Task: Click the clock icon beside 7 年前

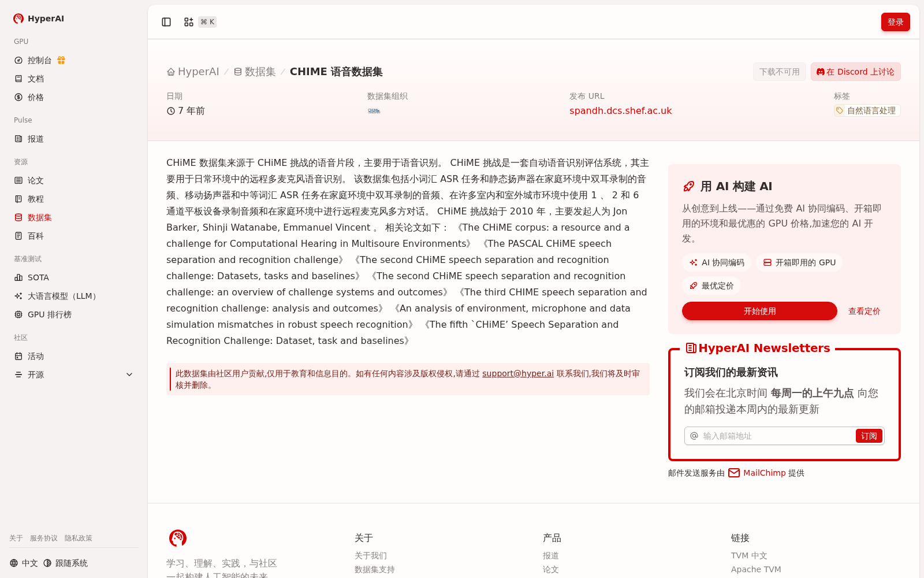Action: 171,111
